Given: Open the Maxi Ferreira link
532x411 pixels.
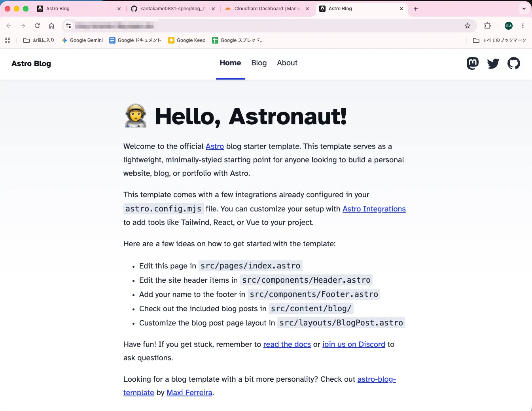Looking at the screenshot, I should (x=189, y=393).
